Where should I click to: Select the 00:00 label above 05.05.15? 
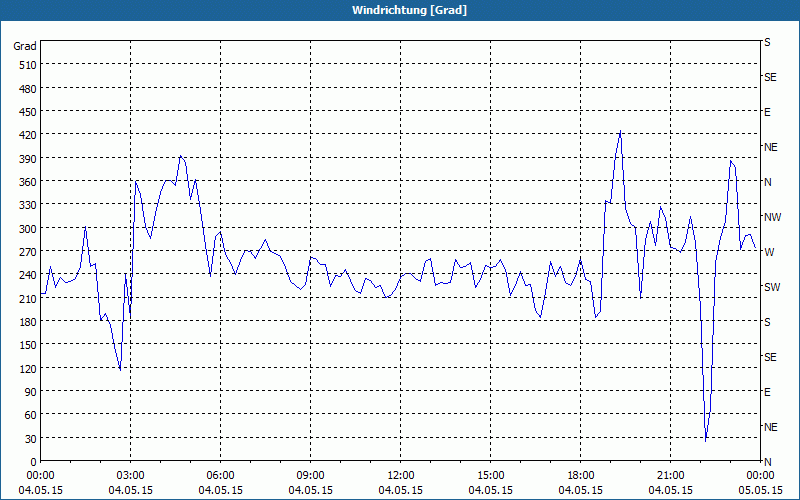click(x=761, y=476)
